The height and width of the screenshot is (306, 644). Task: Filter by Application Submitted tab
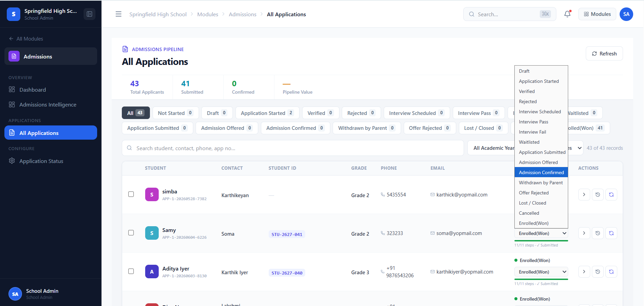(x=157, y=128)
